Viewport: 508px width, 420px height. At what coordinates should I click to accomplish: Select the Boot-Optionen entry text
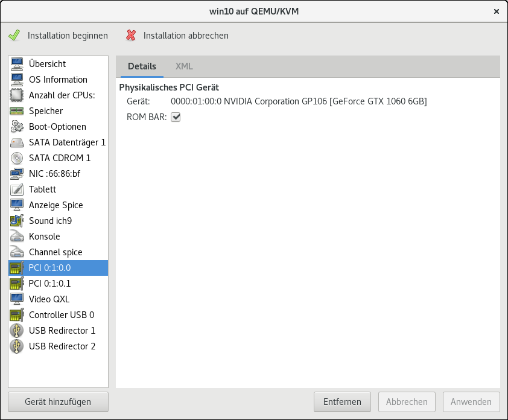point(57,127)
